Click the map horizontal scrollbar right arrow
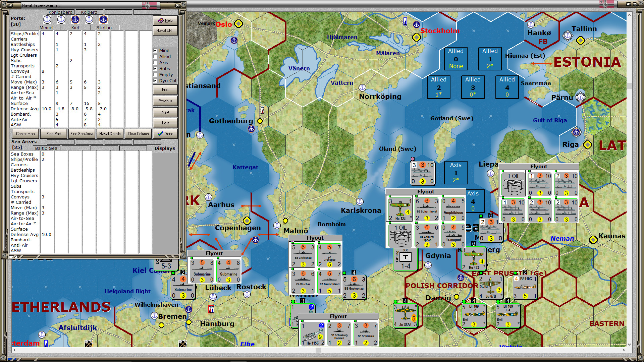Screen dimensions: 644x362 tap(624, 350)
